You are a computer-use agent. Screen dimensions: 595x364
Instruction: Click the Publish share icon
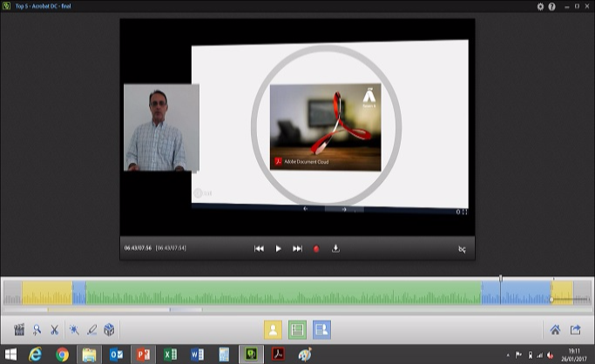click(575, 329)
